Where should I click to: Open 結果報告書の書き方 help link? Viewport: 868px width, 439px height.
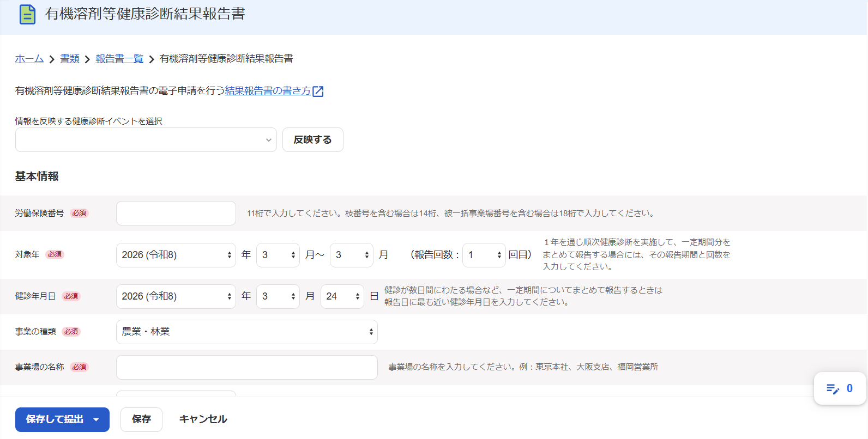coord(268,91)
